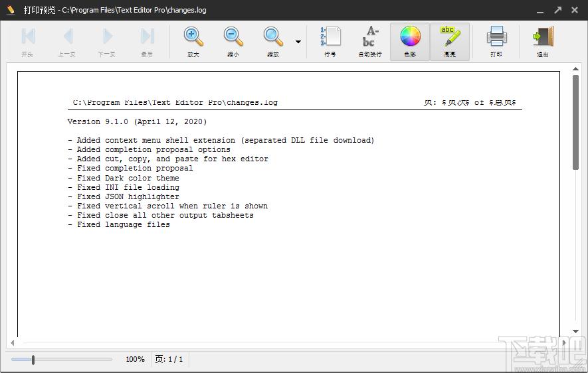Viewport: 588px width, 373px height.
Task: Close the print preview window
Action: pyautogui.click(x=575, y=10)
